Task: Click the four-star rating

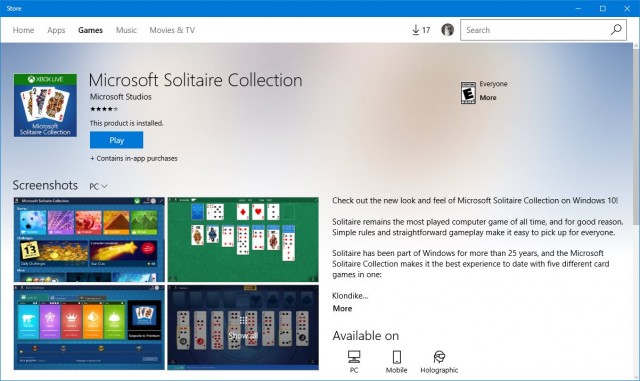Action: click(104, 109)
